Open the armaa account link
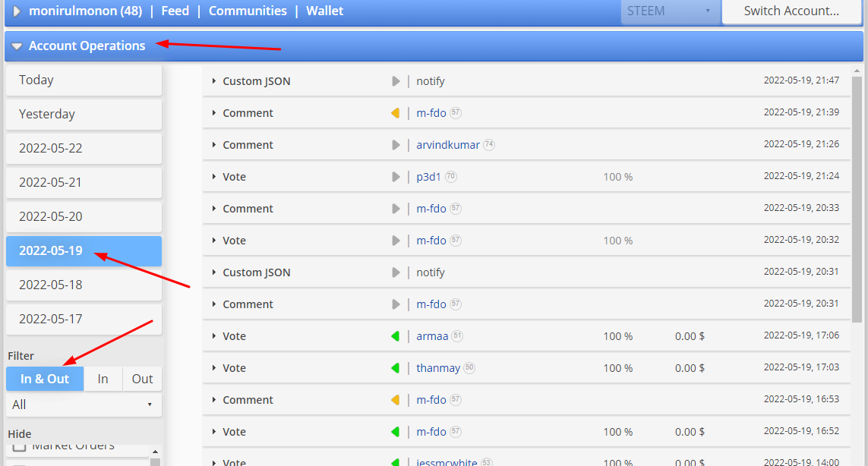Screen dimensions: 868x466 pyautogui.click(x=432, y=336)
